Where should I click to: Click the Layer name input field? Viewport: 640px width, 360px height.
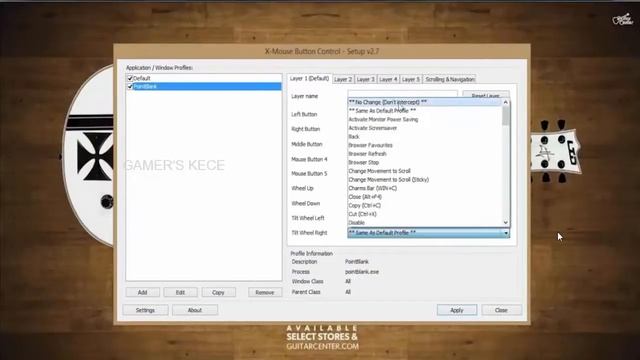pos(402,95)
